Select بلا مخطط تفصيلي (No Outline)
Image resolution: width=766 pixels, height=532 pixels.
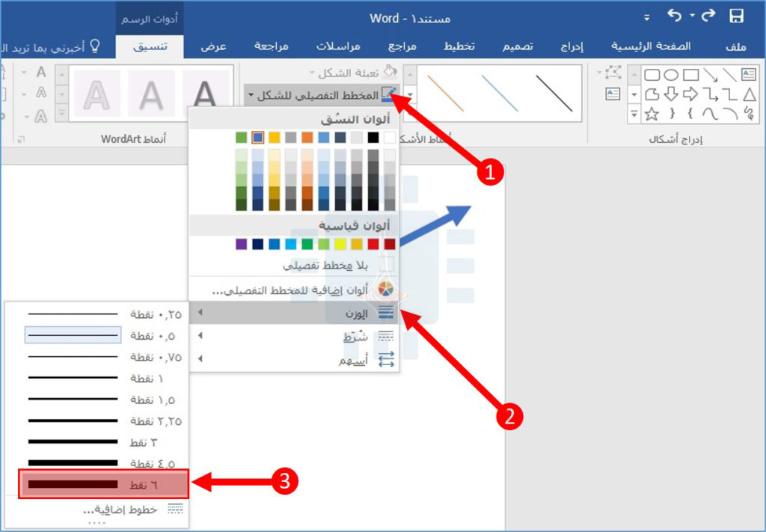(x=294, y=266)
